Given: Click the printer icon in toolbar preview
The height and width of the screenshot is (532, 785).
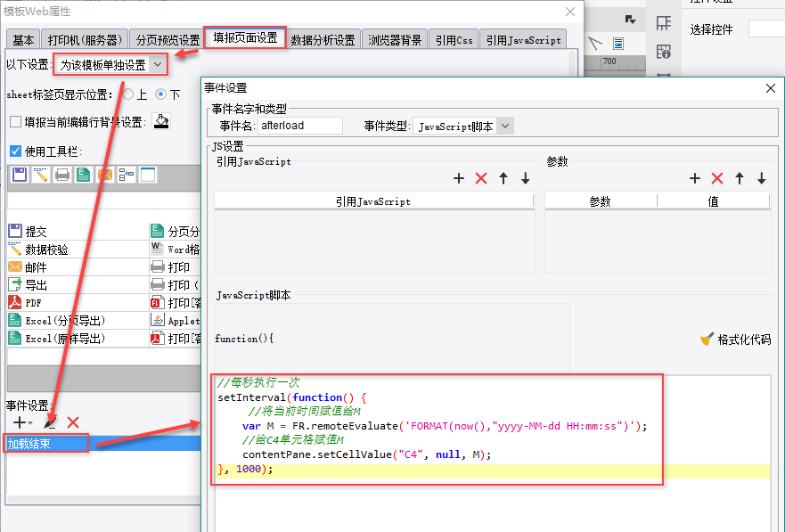Looking at the screenshot, I should [x=62, y=175].
